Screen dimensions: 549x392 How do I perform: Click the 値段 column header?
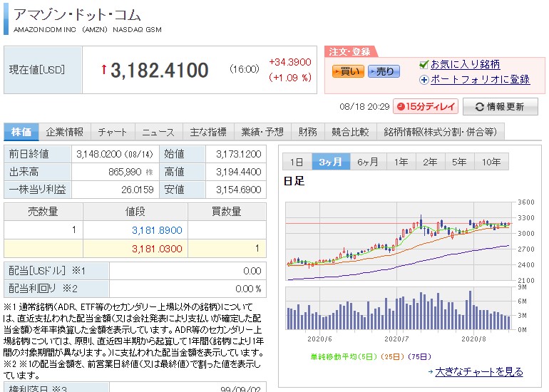point(135,212)
